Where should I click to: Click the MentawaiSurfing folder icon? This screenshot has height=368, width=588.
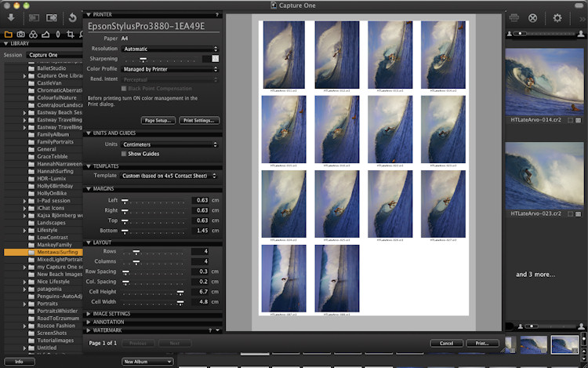(31, 252)
